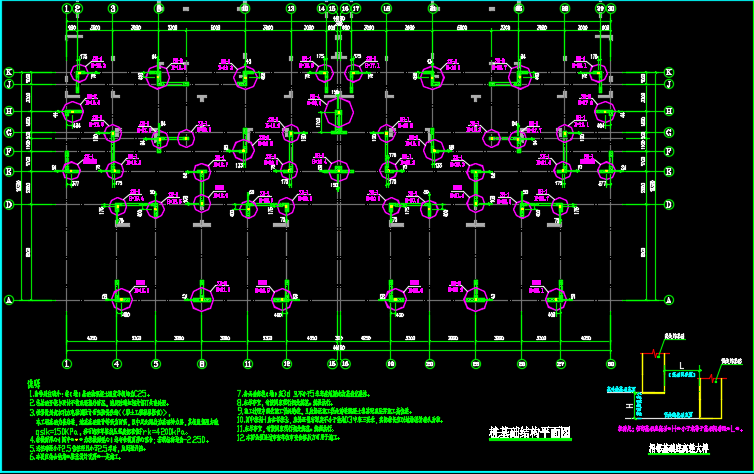The height and width of the screenshot is (474, 754).
Task: Select grid bubble E on the left side
Action: [9, 171]
